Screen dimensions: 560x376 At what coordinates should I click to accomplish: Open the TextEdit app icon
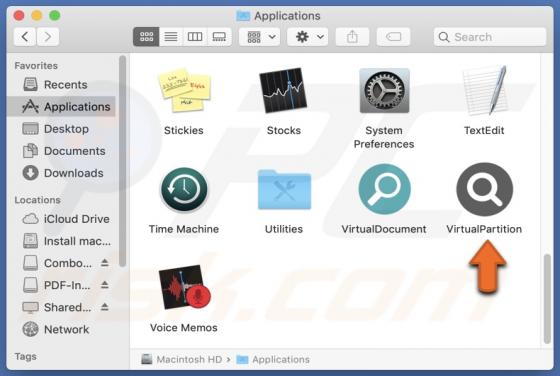pos(484,90)
